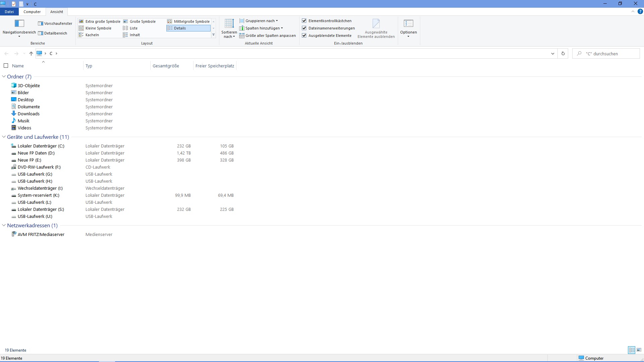The image size is (644, 362).
Task: Select the DVD-RW-Laufwerk (F:) drive
Action: click(39, 167)
